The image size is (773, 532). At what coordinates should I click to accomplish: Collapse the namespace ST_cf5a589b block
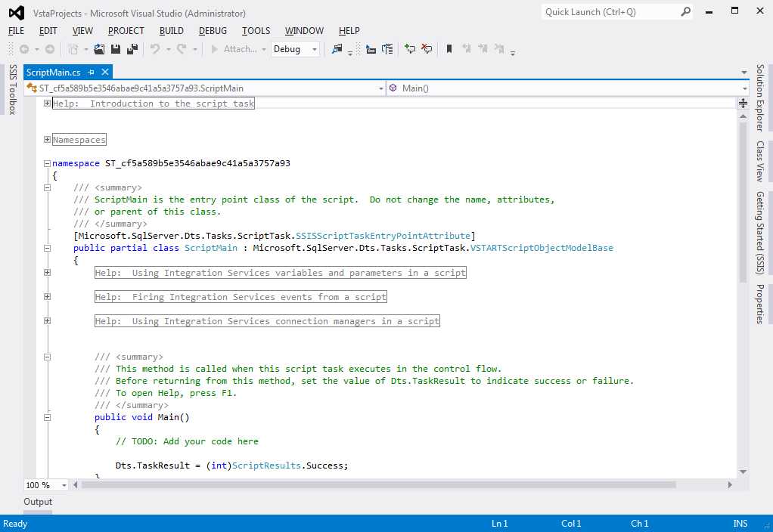click(47, 163)
